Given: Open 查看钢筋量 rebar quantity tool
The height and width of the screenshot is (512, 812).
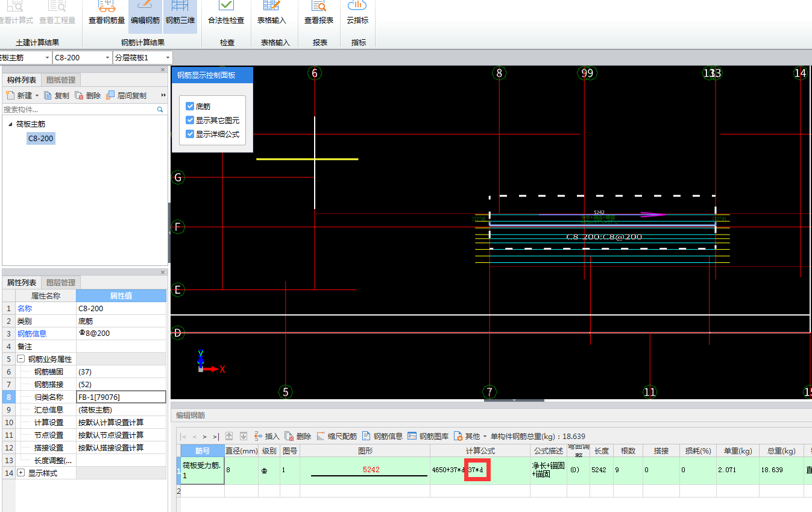Looking at the screenshot, I should 107,14.
